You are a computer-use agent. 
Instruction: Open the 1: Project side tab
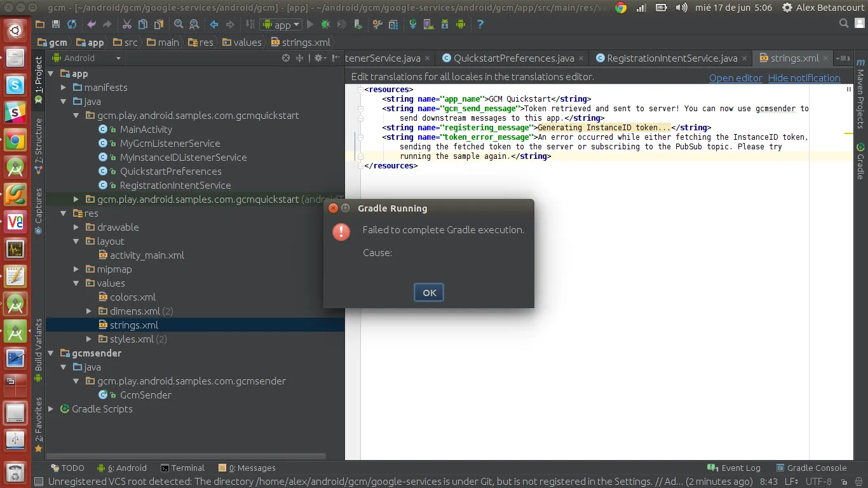(38, 80)
